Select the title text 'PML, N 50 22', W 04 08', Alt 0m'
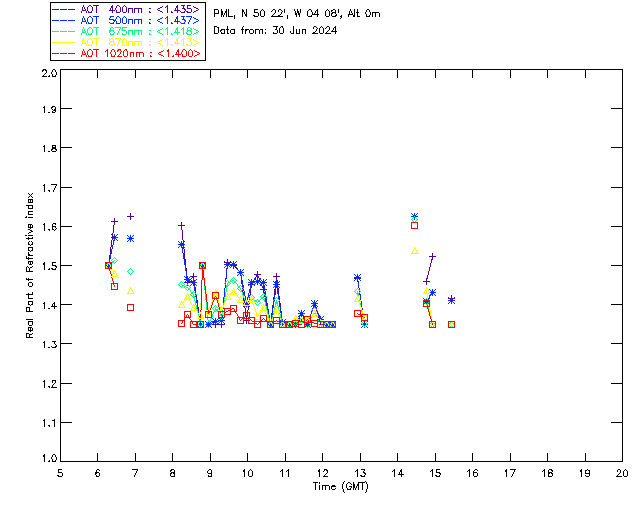This screenshot has width=640, height=512. click(297, 13)
